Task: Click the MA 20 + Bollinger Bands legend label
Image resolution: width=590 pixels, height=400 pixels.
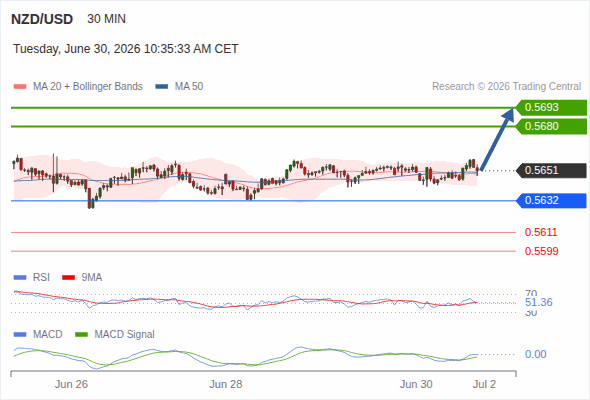Action: click(x=88, y=87)
